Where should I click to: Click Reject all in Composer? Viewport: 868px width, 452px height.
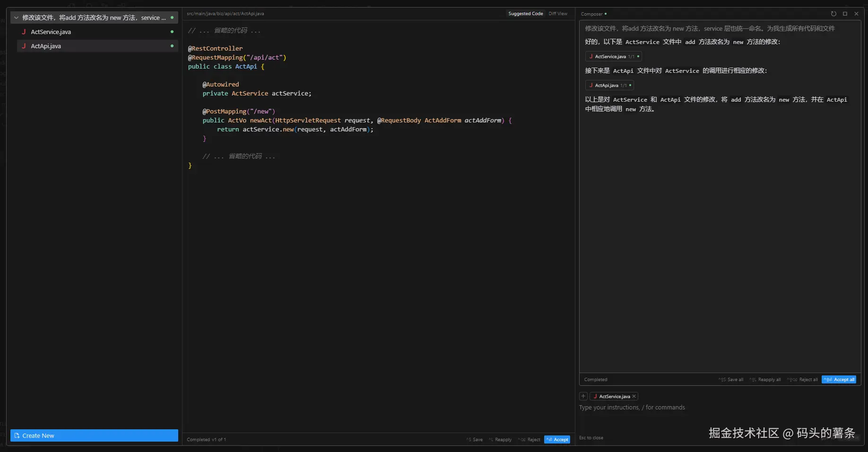(803, 380)
